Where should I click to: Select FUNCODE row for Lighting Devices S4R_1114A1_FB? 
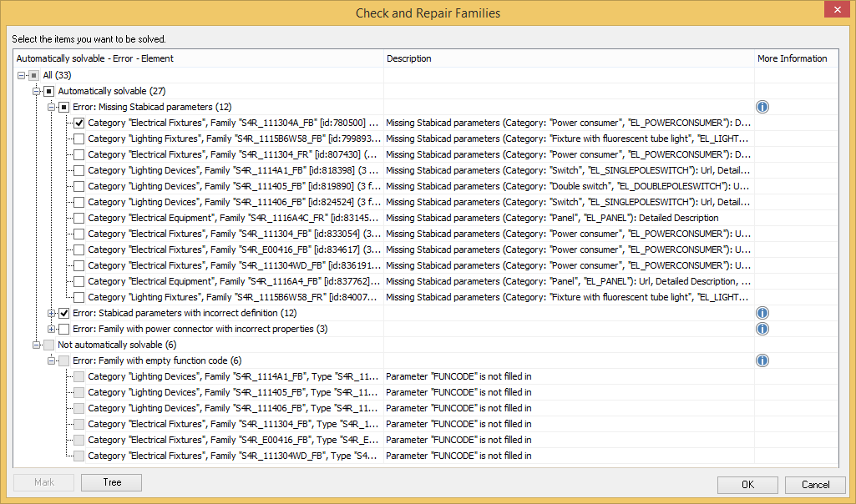[425, 376]
